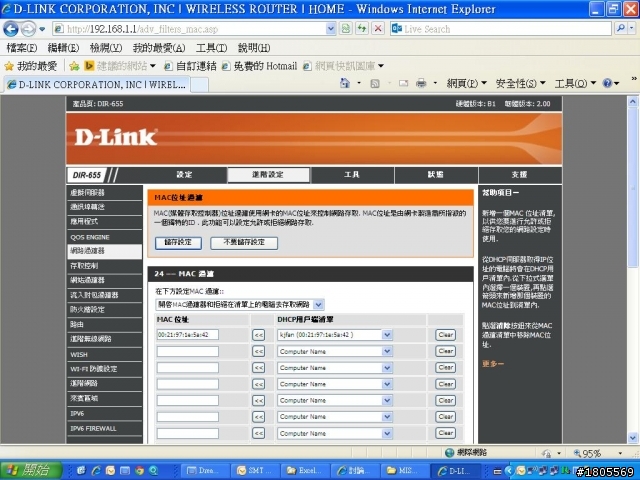Open the 檔案(F) menu
Viewport: 640px width, 480px height.
point(22,48)
